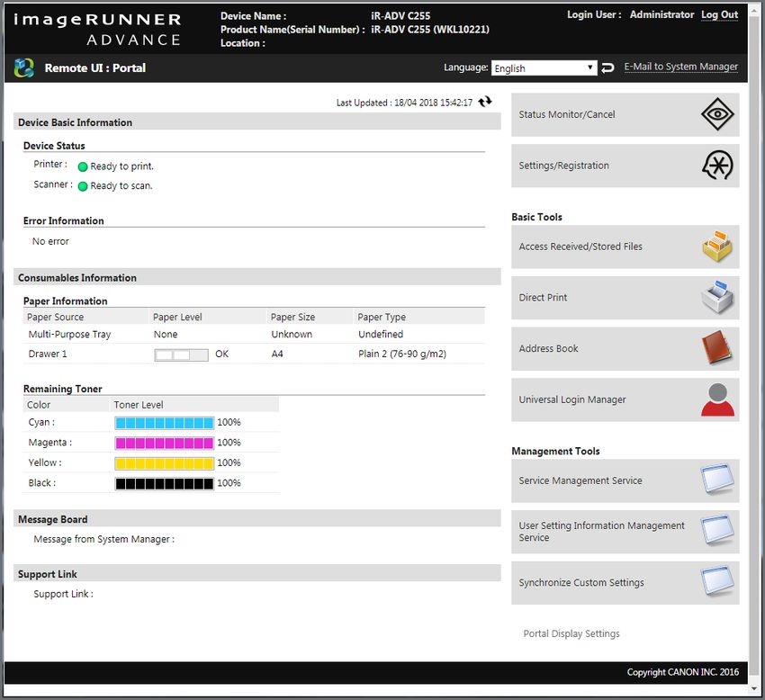Open Synchronize Custom Settings
765x700 pixels.
pos(625,582)
